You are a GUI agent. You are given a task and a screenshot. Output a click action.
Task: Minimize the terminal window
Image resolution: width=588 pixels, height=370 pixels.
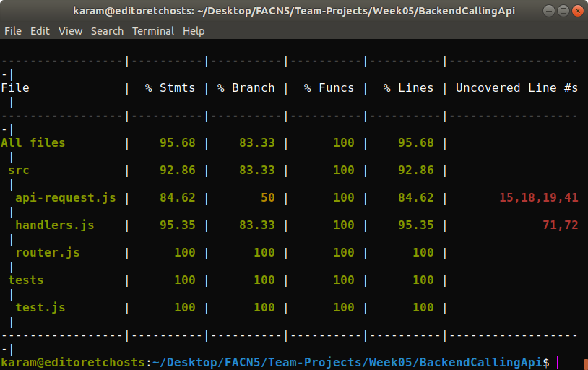(x=548, y=11)
